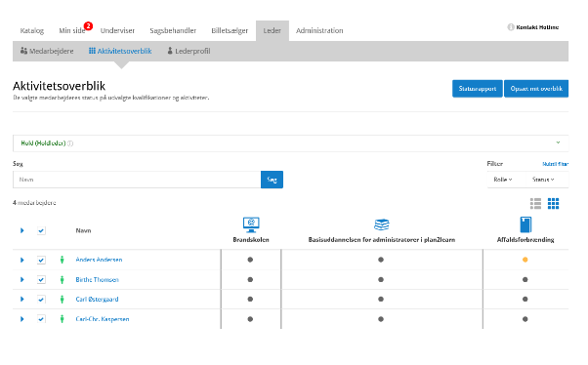Expand the Carl Østergaard row
The width and height of the screenshot is (588, 365).
click(21, 299)
